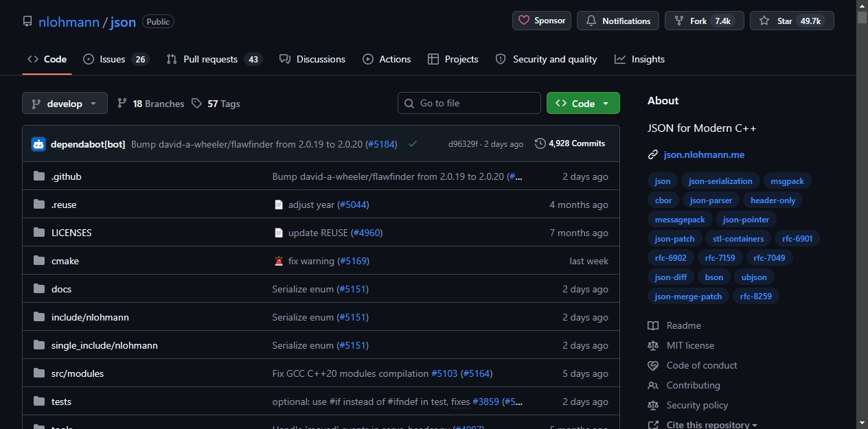Open issue #5103 link
868x429 pixels.
444,373
